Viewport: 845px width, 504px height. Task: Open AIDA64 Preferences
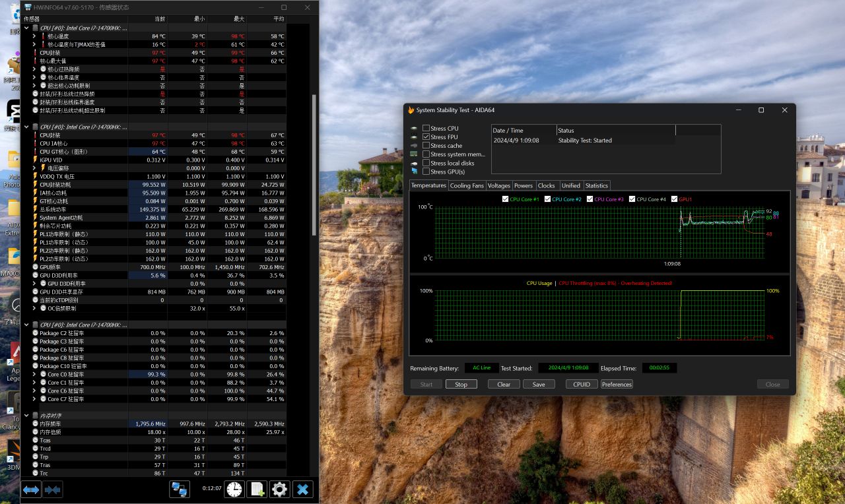click(x=617, y=385)
